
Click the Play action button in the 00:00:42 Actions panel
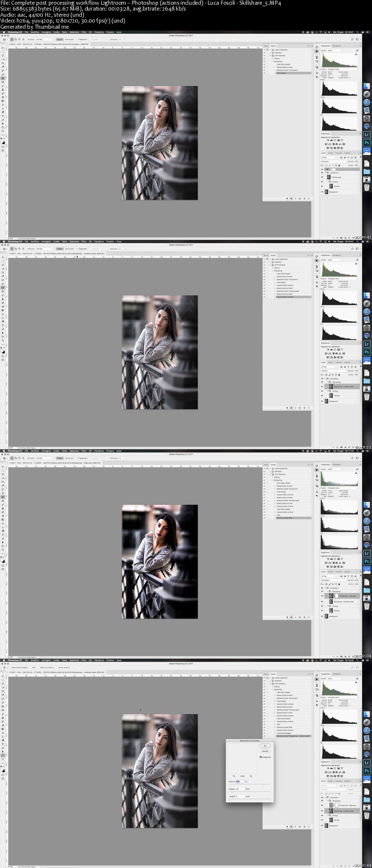click(295, 198)
